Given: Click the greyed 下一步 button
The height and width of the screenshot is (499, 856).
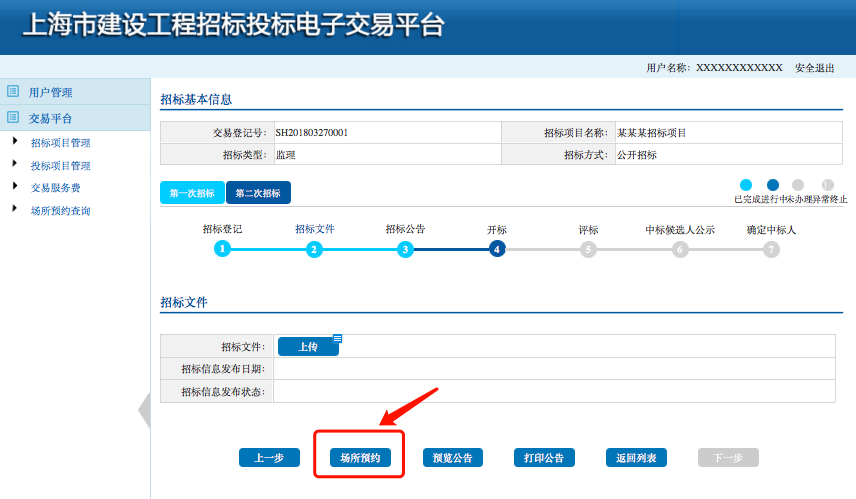Looking at the screenshot, I should [728, 458].
